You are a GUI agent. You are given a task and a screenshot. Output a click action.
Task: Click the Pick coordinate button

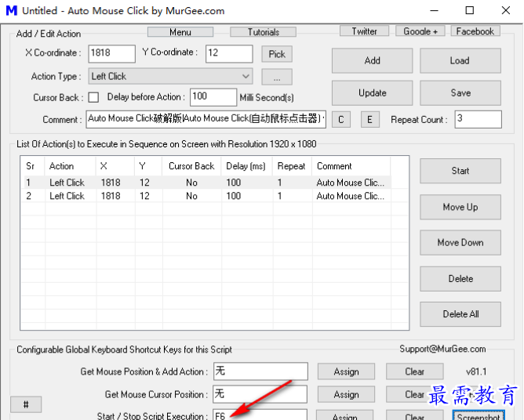pos(277,54)
